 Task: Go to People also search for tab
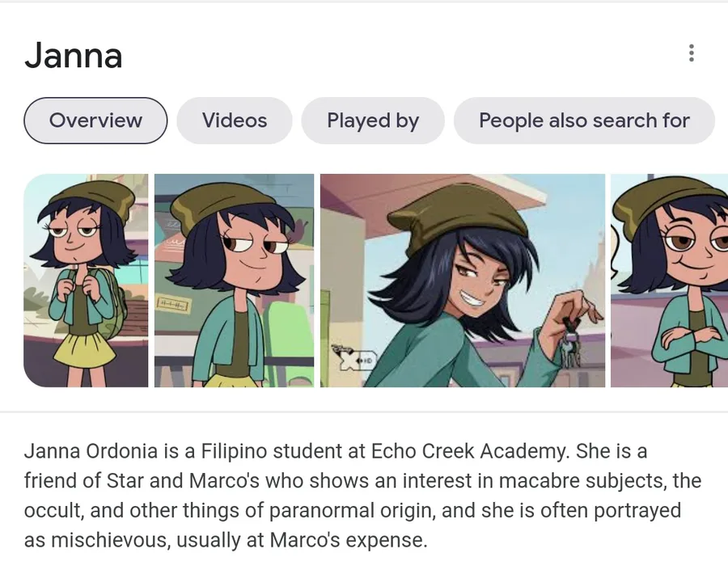click(584, 120)
